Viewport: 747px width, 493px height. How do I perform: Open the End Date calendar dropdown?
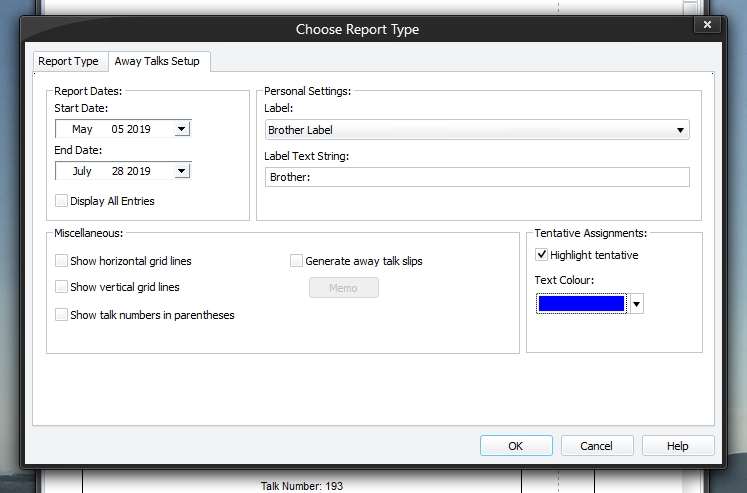click(x=181, y=171)
